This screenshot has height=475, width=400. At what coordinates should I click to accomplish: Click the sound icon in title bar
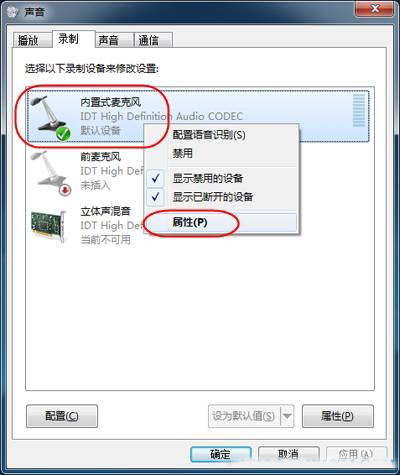(13, 12)
